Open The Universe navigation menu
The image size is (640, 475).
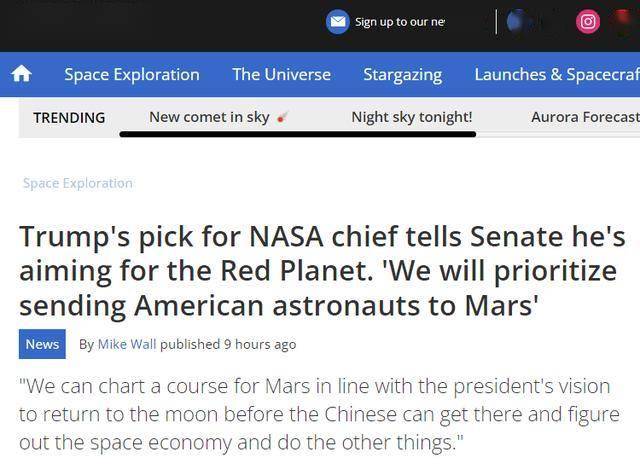(x=282, y=74)
